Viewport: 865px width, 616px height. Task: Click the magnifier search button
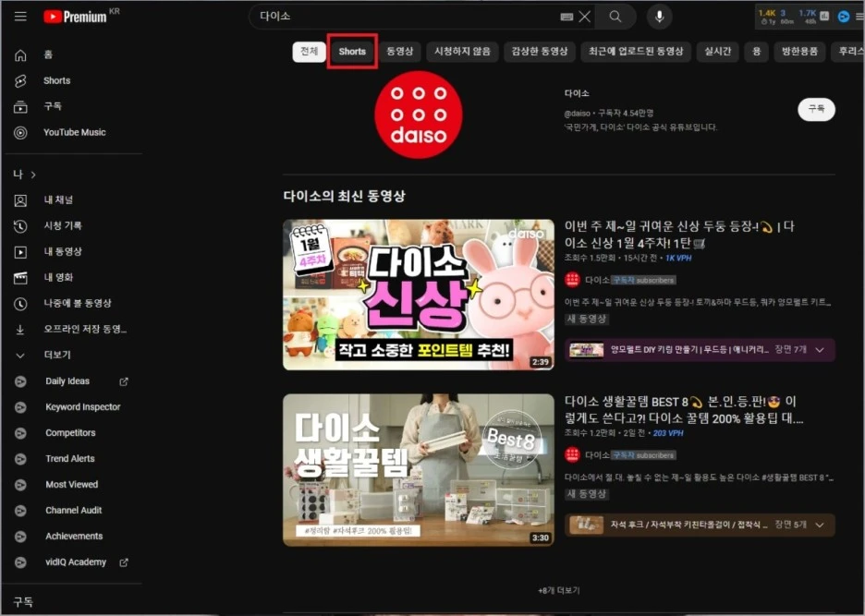(615, 17)
